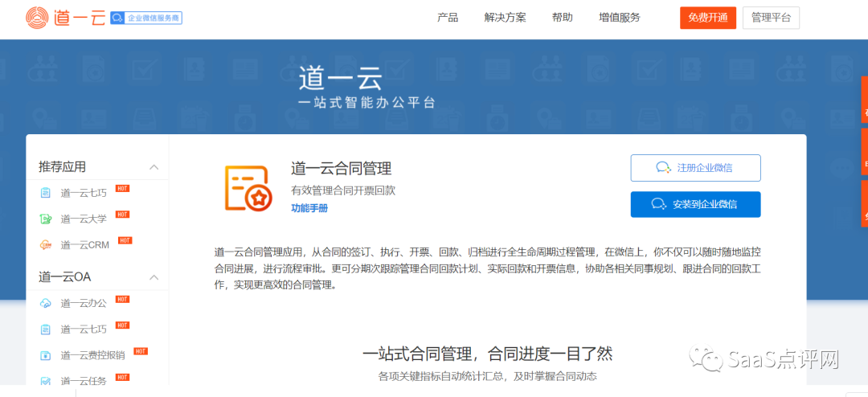Open 道一云费控报销 sidebar link

pyautogui.click(x=93, y=355)
